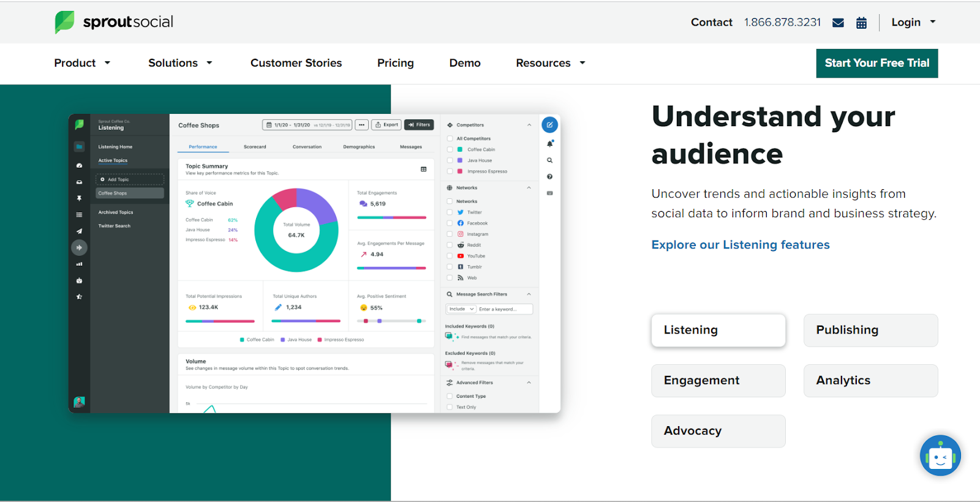Enable the YouTube network checkbox

[450, 256]
